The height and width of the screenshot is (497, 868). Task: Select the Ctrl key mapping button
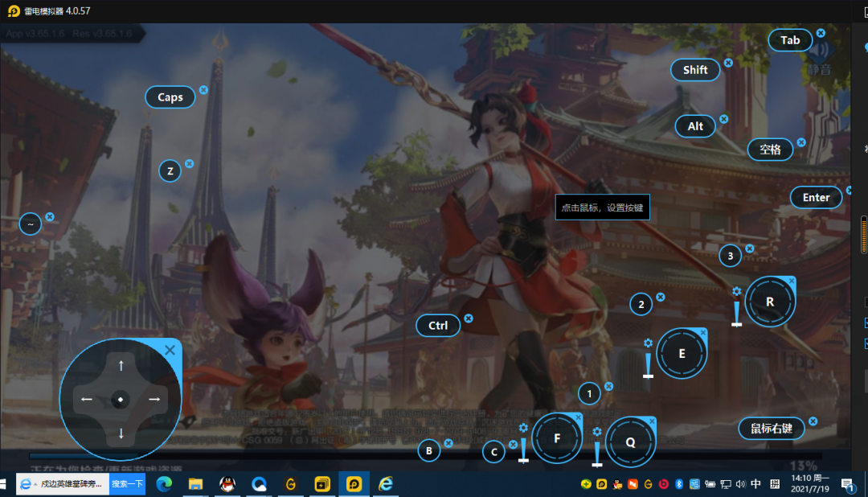pos(438,325)
